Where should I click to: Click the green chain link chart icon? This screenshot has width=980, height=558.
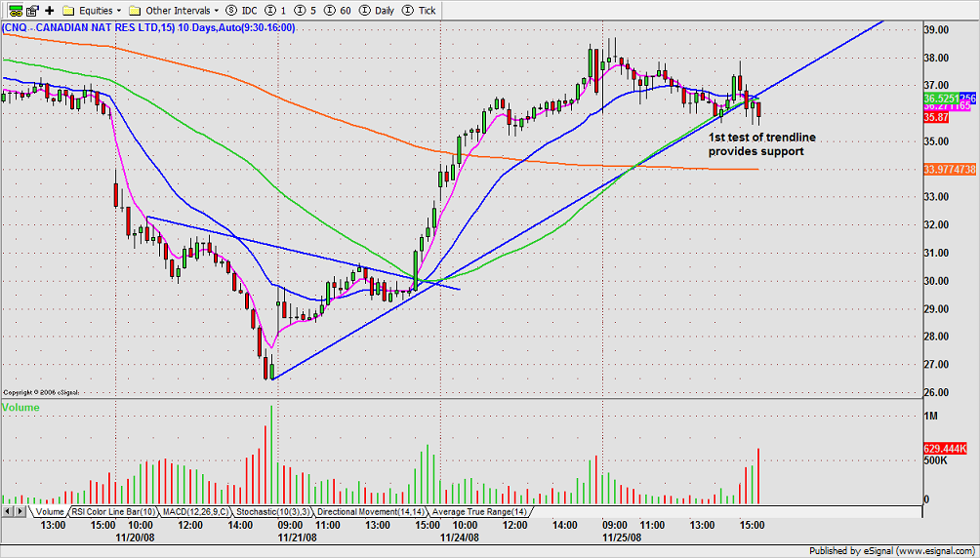tap(17, 10)
